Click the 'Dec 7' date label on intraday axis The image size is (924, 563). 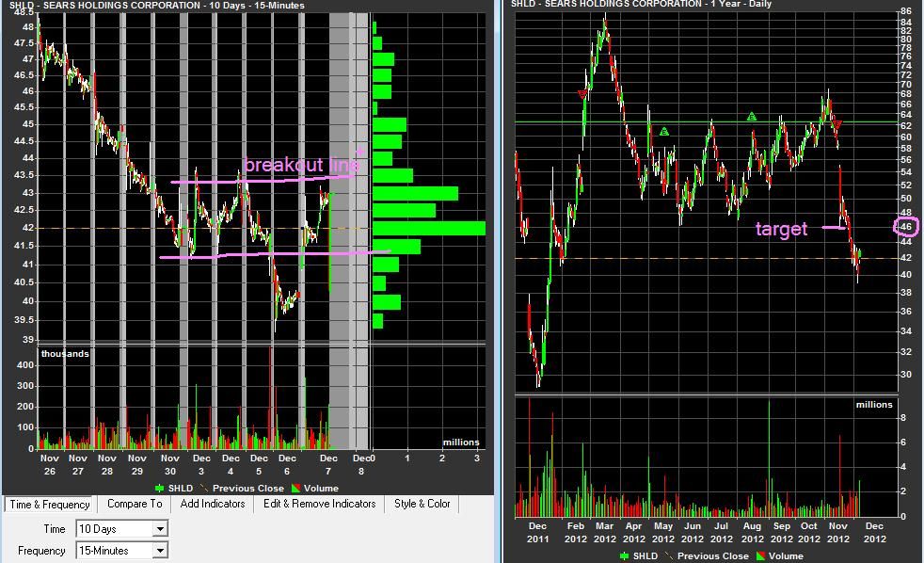pos(328,464)
